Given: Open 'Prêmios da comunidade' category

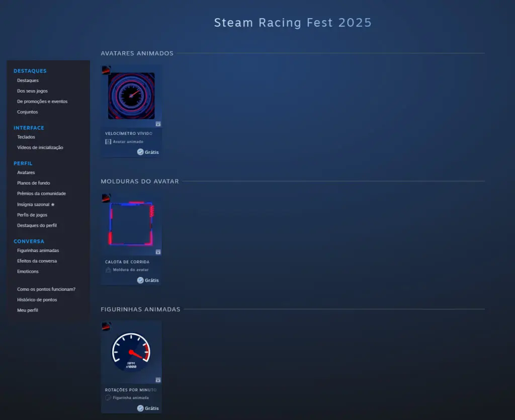Looking at the screenshot, I should (x=41, y=194).
